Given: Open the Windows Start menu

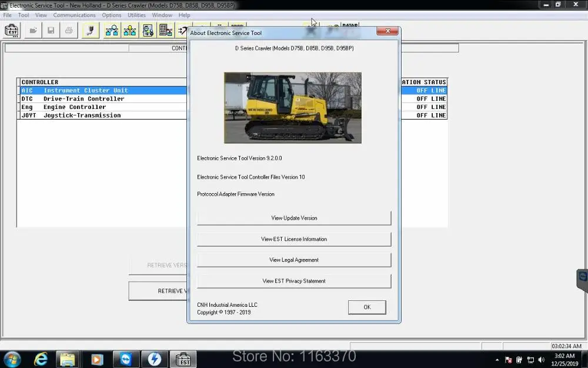Looking at the screenshot, I should click(12, 359).
